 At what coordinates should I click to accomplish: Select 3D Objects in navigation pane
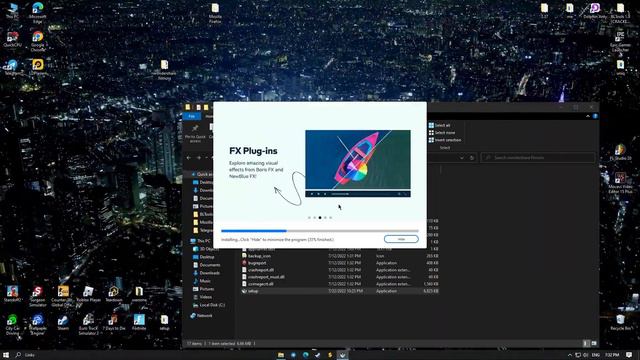tap(206, 249)
